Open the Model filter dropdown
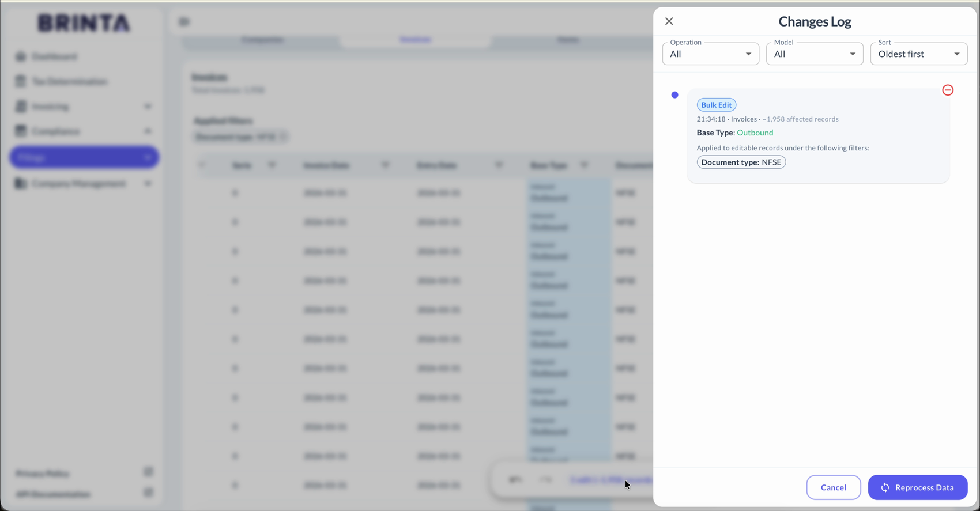 [815, 54]
